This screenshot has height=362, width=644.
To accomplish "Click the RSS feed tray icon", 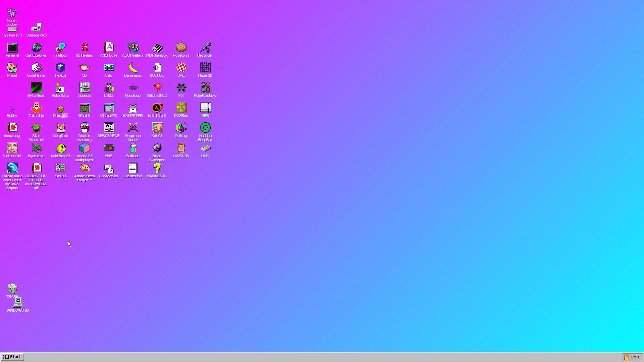I will click(x=626, y=357).
